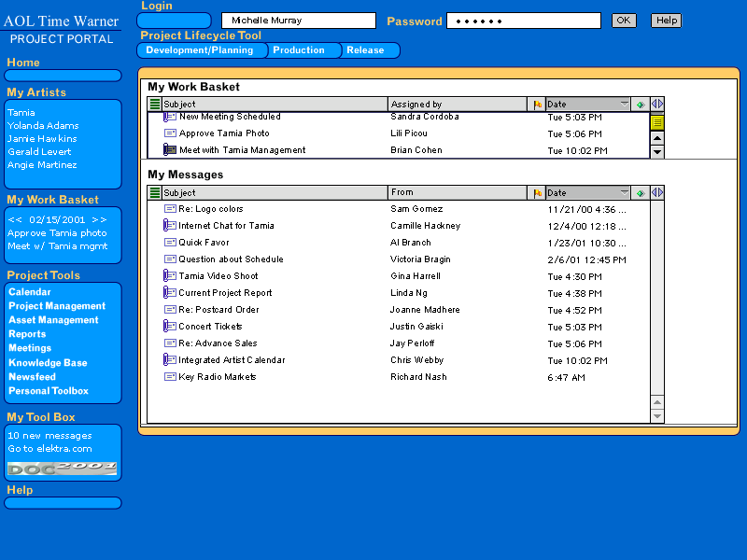The width and height of the screenshot is (747, 560).
Task: Open the Date sort dropdown in Work Basket
Action: click(624, 104)
